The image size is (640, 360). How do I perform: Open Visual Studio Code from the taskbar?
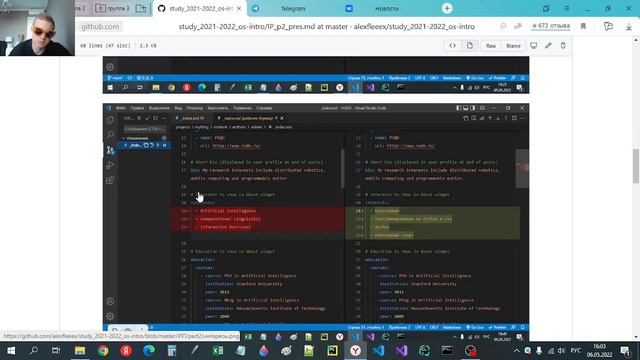378,351
